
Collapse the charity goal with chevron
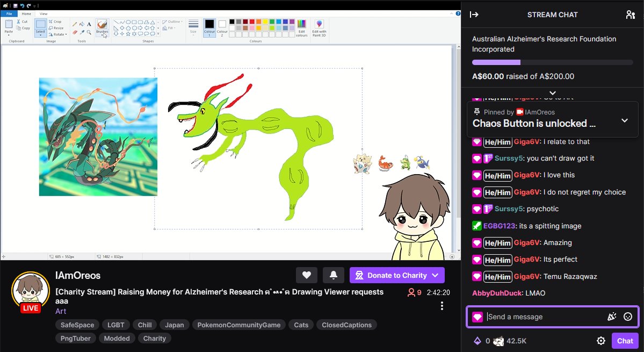tap(552, 93)
